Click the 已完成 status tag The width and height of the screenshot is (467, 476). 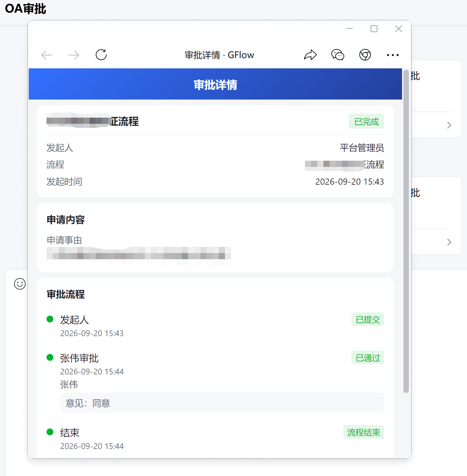[x=366, y=121]
